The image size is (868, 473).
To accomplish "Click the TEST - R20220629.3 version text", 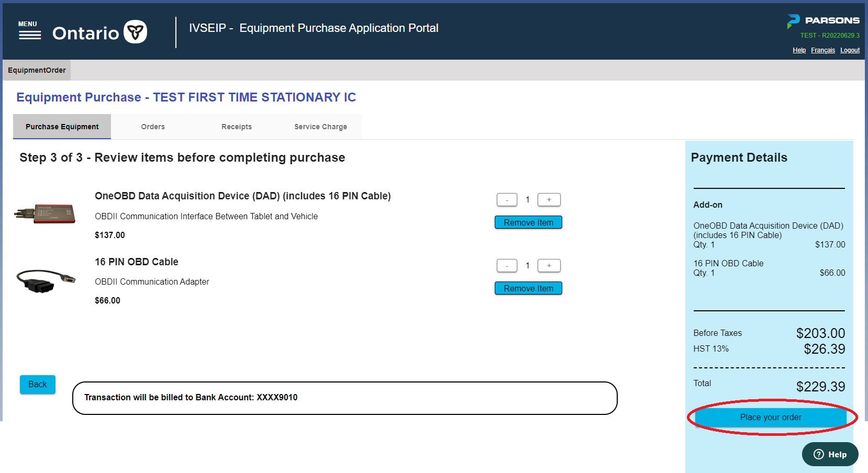I will coord(830,36).
